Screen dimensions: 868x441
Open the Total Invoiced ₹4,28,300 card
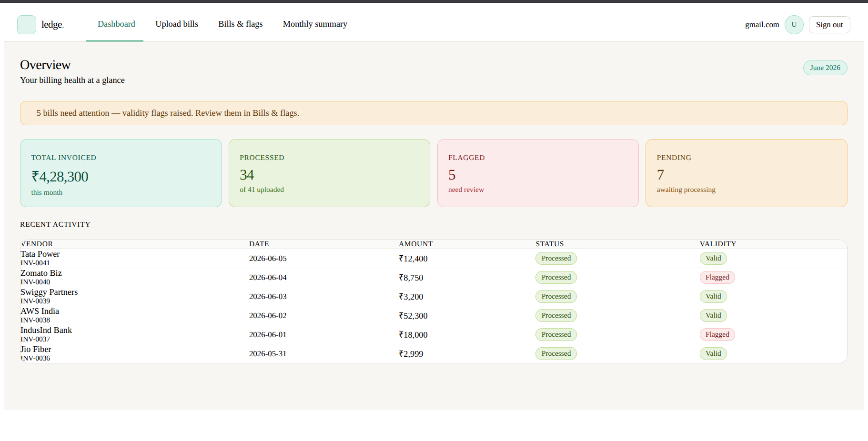[x=121, y=173]
